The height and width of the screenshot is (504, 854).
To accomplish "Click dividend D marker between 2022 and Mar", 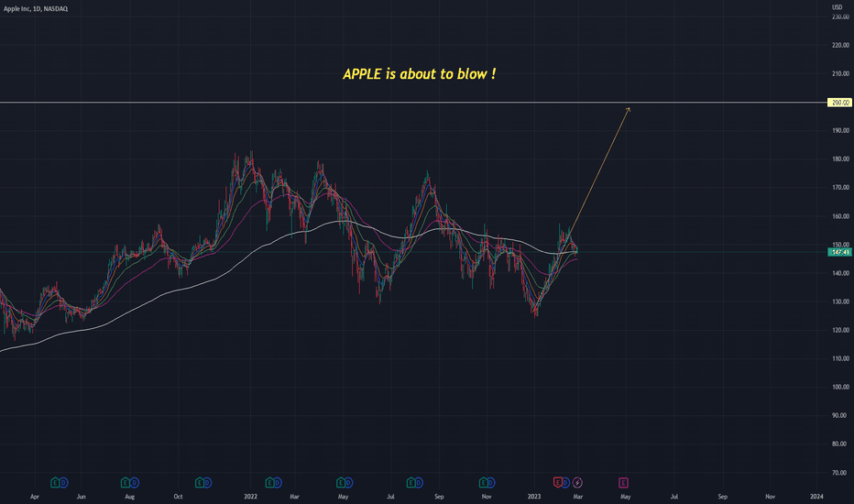I will (278, 482).
